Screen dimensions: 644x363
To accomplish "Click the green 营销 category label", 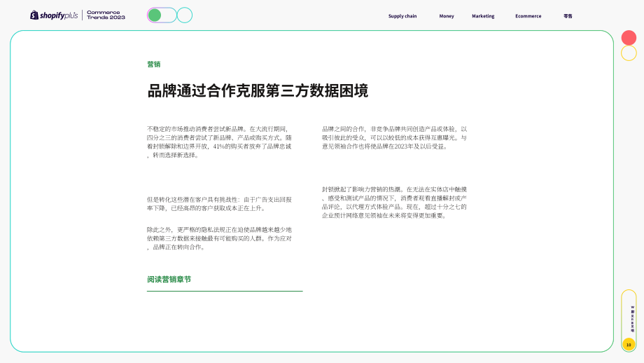I will [153, 64].
